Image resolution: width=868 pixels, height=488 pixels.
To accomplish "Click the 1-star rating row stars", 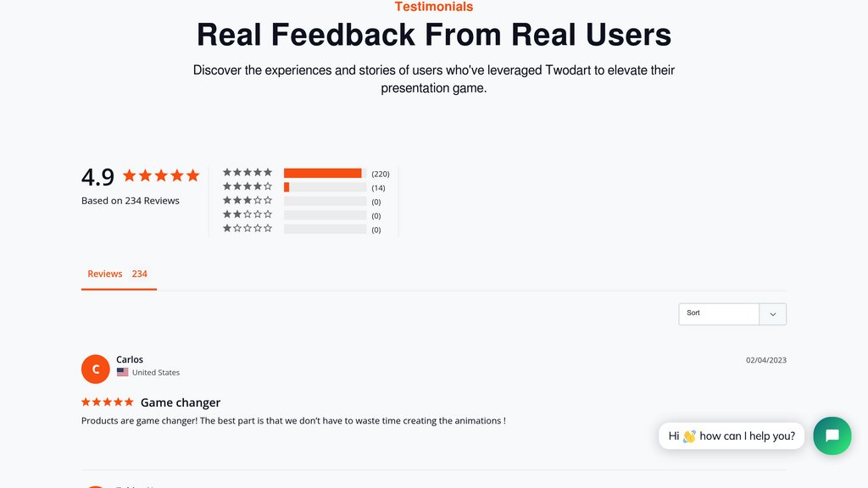I will click(x=248, y=229).
